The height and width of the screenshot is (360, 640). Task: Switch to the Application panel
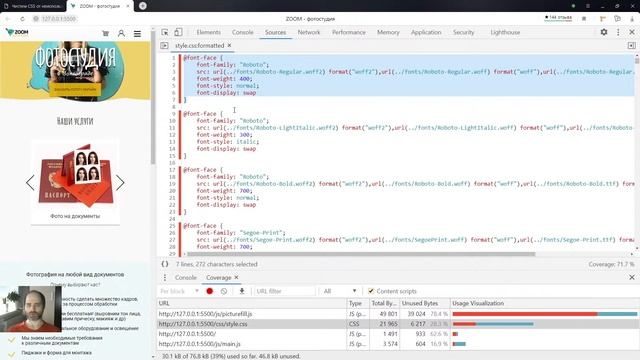point(426,32)
